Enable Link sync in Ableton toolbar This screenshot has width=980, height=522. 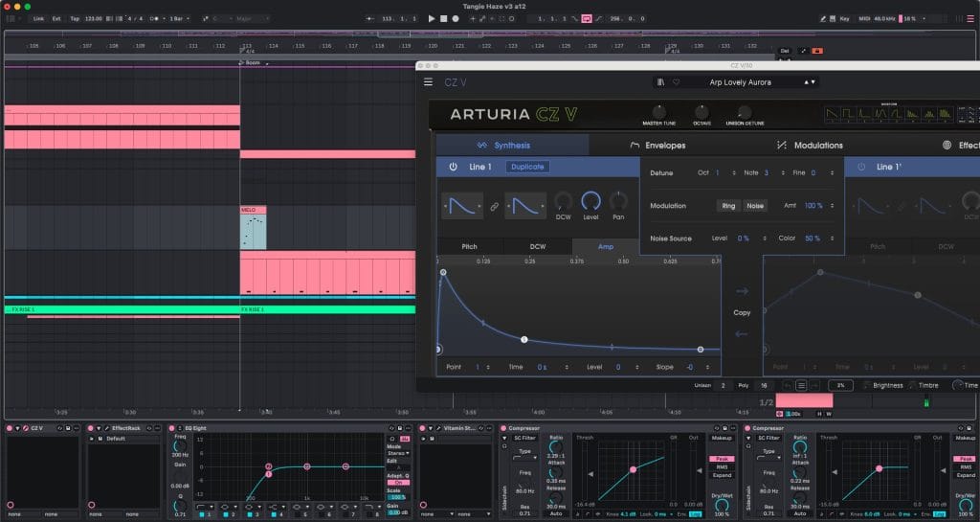click(38, 19)
